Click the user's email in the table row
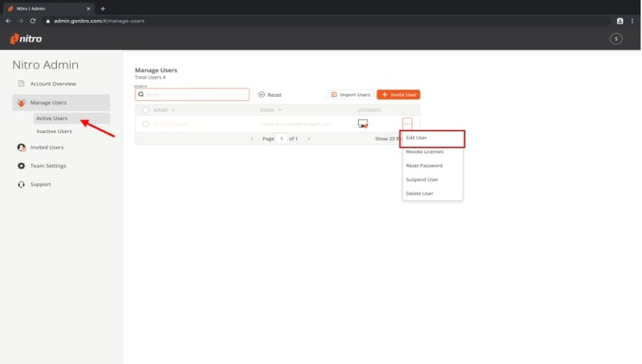Image resolution: width=642 pixels, height=364 pixels. tap(295, 124)
